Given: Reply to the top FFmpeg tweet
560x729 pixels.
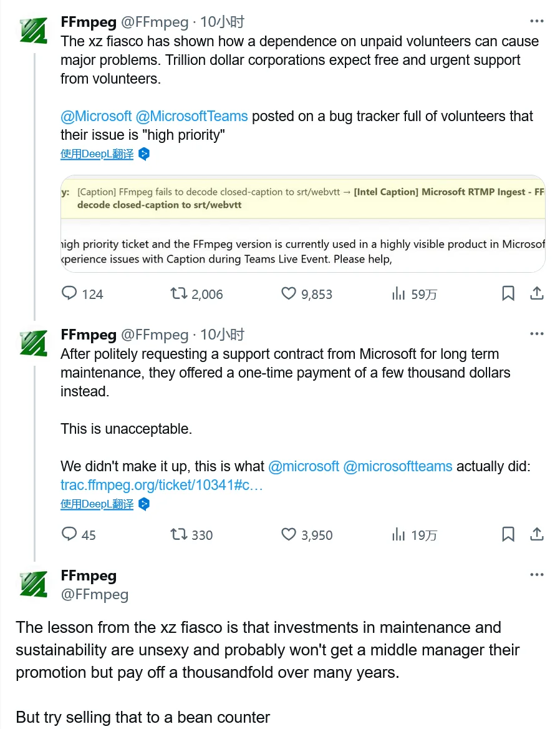Looking at the screenshot, I should [69, 293].
